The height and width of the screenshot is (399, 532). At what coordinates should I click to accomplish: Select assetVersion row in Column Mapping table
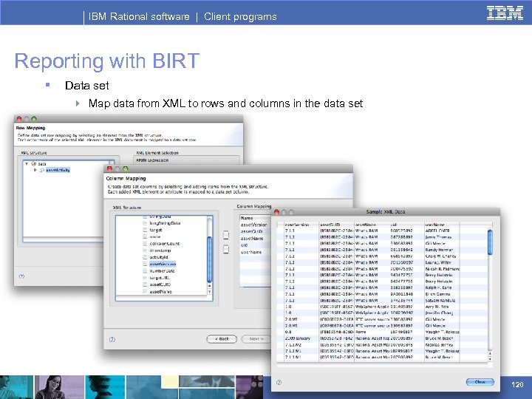tap(256, 225)
